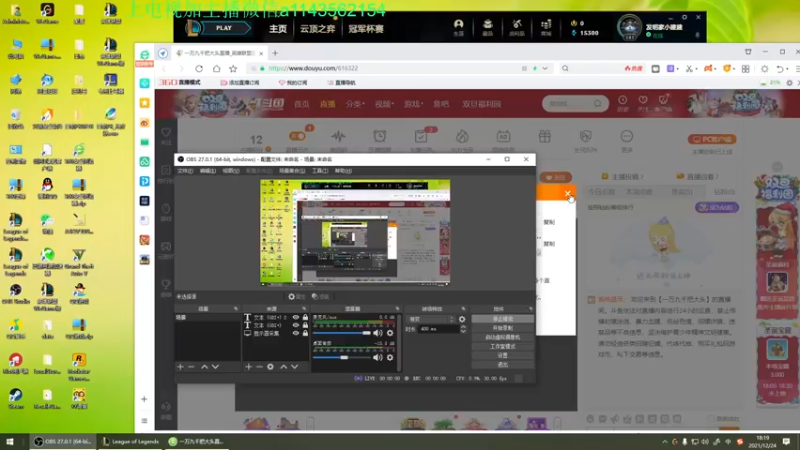
Task: Close the orange popup with the X
Action: click(x=568, y=193)
